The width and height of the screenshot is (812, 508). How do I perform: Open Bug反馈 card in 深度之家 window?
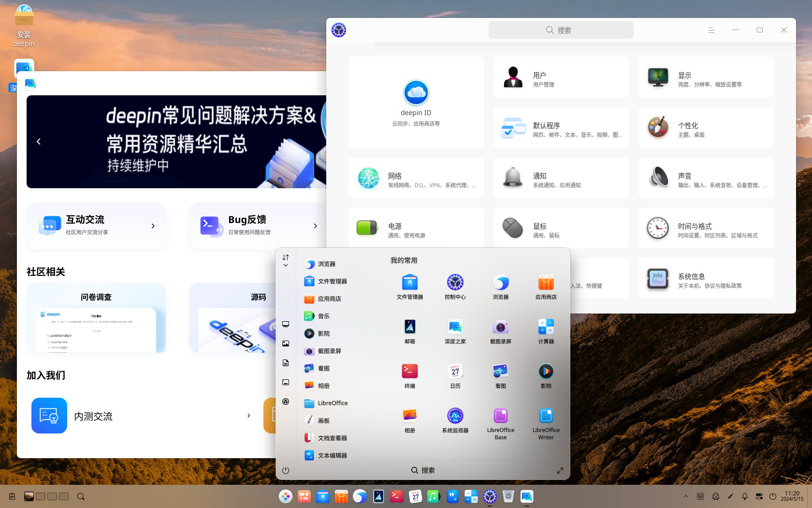(259, 226)
